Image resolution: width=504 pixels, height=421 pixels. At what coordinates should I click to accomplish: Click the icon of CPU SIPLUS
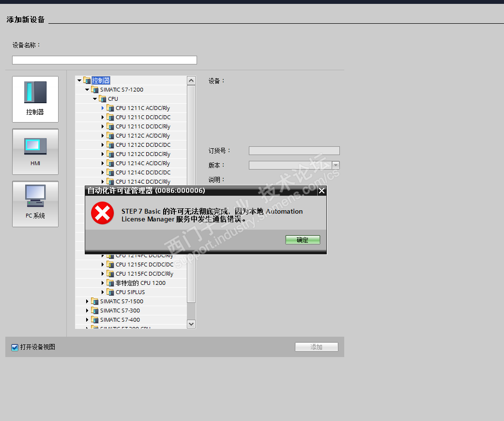(x=110, y=292)
